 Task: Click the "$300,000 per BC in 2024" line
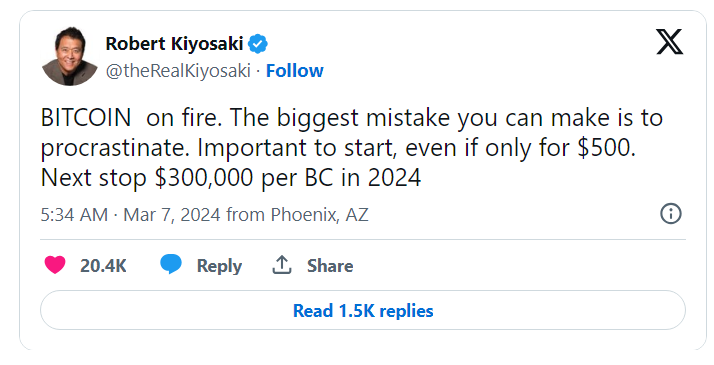click(288, 177)
